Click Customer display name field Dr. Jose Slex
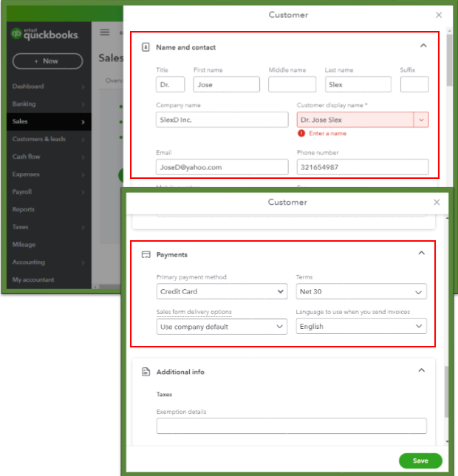 point(355,120)
